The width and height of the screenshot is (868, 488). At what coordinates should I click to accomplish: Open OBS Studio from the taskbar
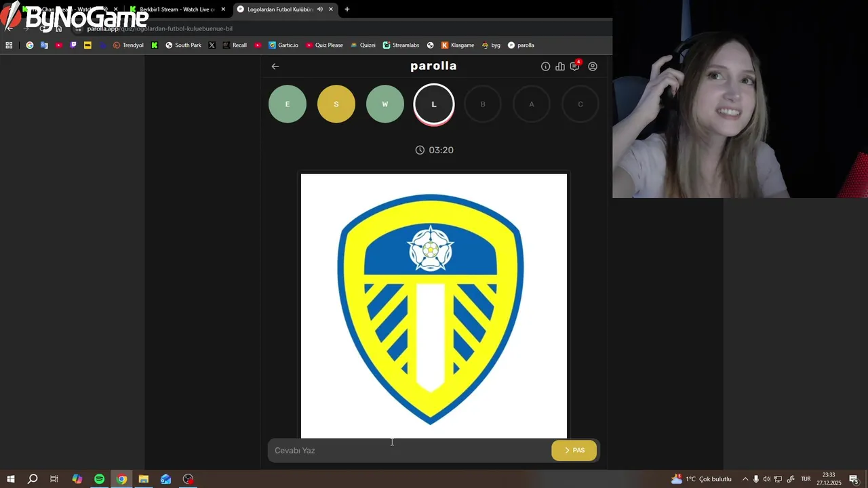pyautogui.click(x=189, y=479)
